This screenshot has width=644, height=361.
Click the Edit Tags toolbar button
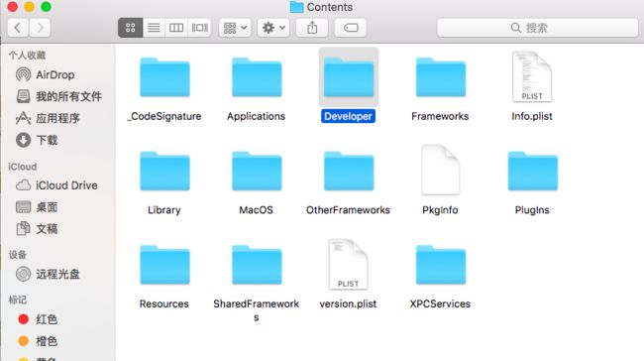pos(351,28)
